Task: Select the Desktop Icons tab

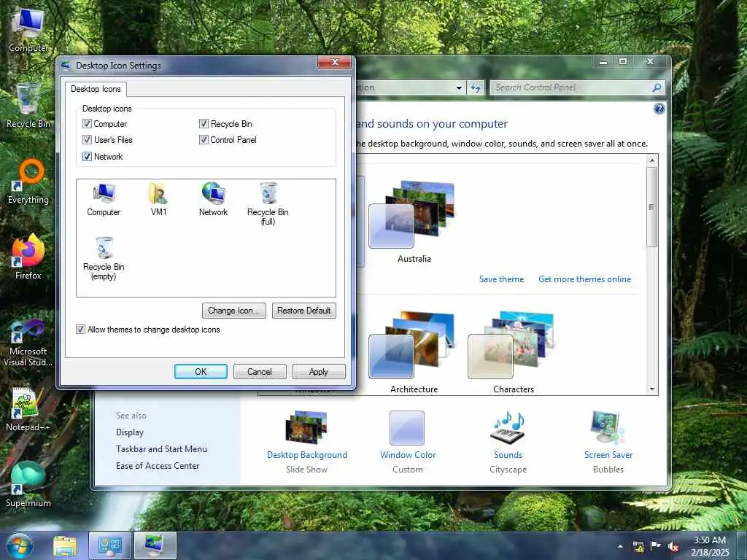Action: 96,89
